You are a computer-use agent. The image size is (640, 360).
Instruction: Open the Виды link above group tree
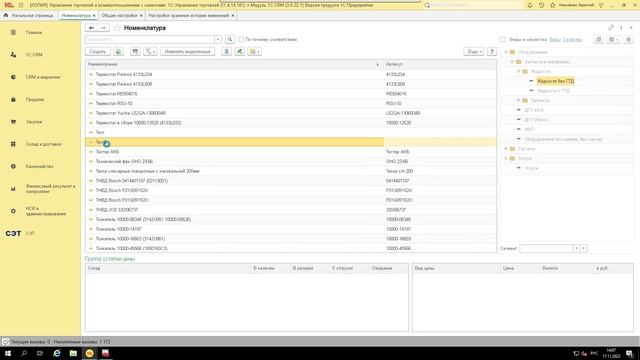pyautogui.click(x=555, y=40)
